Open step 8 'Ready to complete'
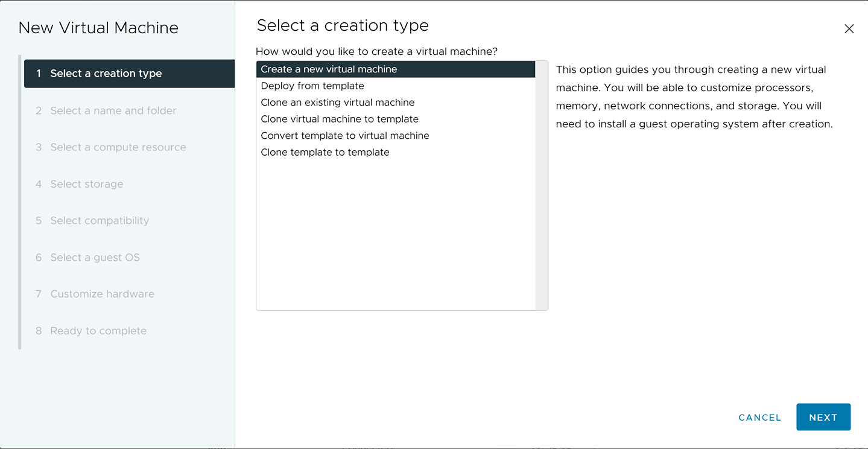Screen dimensions: 868x449 (x=98, y=331)
